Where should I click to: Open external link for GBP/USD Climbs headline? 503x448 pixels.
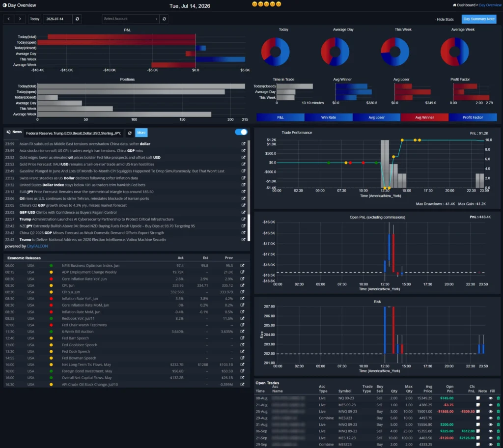tap(244, 212)
